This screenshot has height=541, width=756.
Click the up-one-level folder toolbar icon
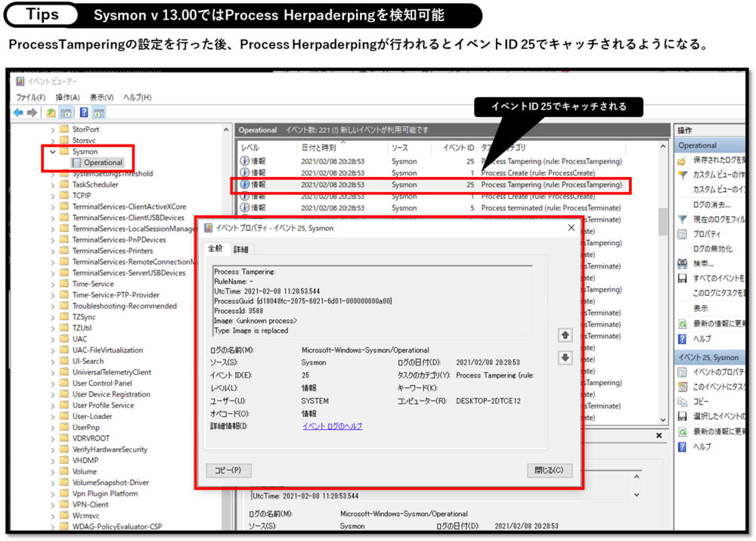(x=51, y=113)
